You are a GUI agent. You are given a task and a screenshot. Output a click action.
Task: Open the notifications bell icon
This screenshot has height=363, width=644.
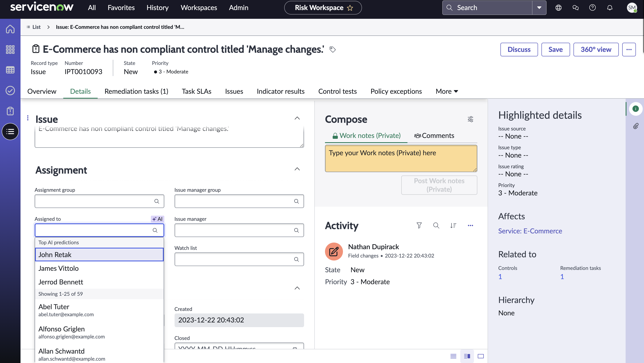[x=610, y=8]
